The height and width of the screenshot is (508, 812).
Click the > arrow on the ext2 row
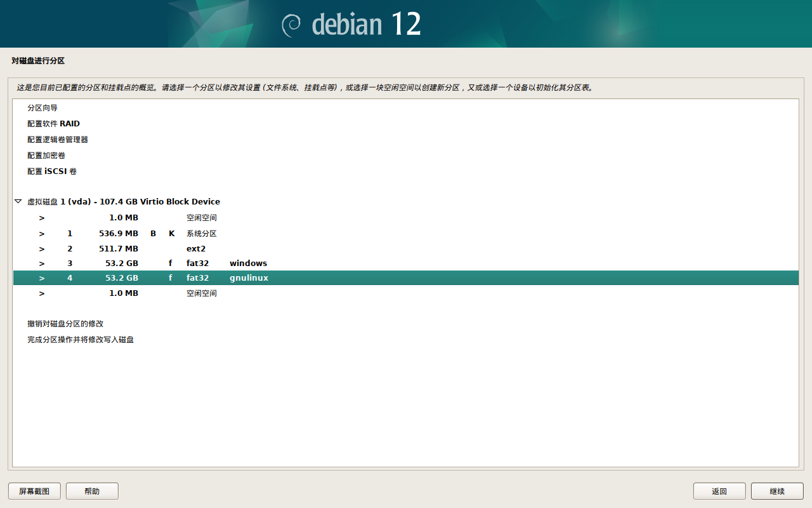point(42,249)
